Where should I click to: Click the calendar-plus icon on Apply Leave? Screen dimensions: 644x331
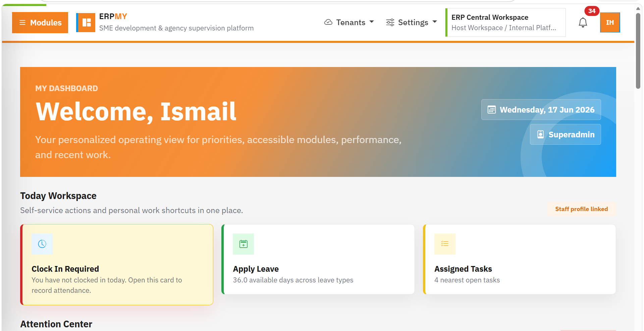pyautogui.click(x=244, y=244)
